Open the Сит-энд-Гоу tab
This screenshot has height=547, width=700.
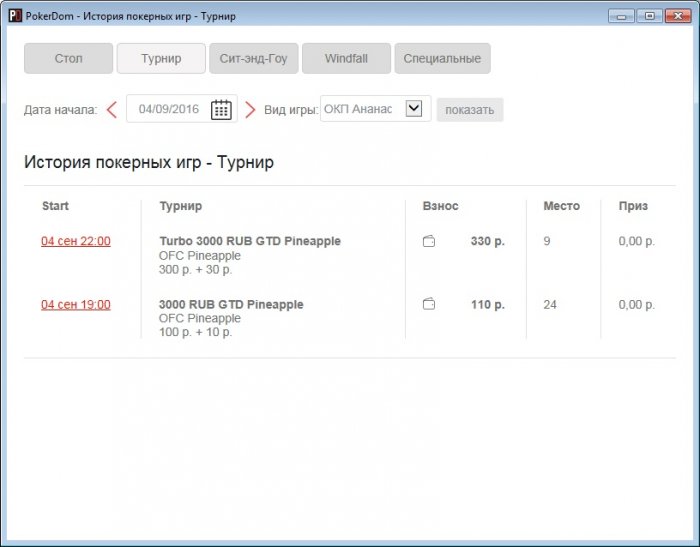coord(253,59)
